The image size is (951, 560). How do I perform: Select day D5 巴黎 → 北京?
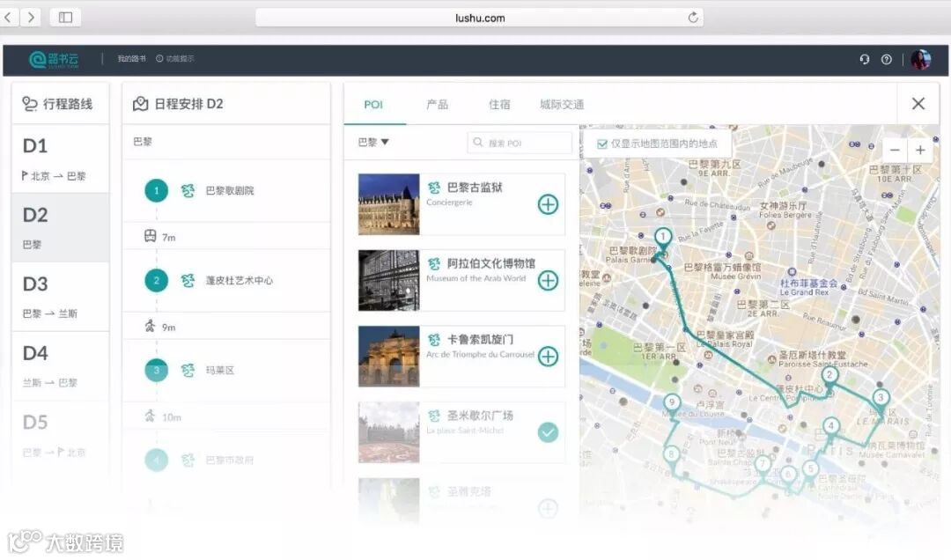(x=60, y=435)
